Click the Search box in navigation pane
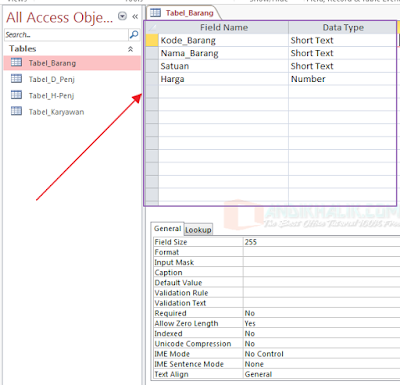Viewport: 400px width, 385px height. click(66, 35)
